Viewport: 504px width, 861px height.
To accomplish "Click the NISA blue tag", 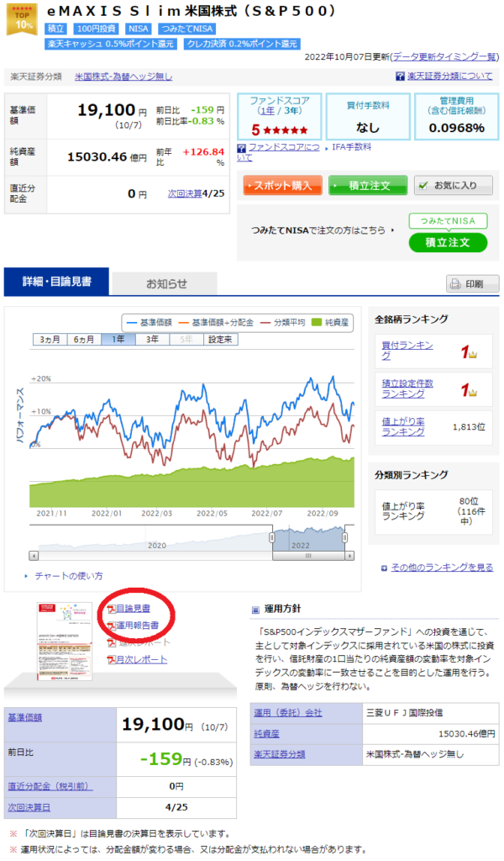I will (139, 29).
